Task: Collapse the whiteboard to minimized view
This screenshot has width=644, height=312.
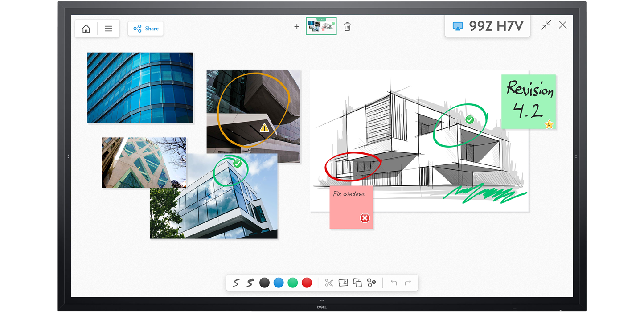Action: click(546, 25)
